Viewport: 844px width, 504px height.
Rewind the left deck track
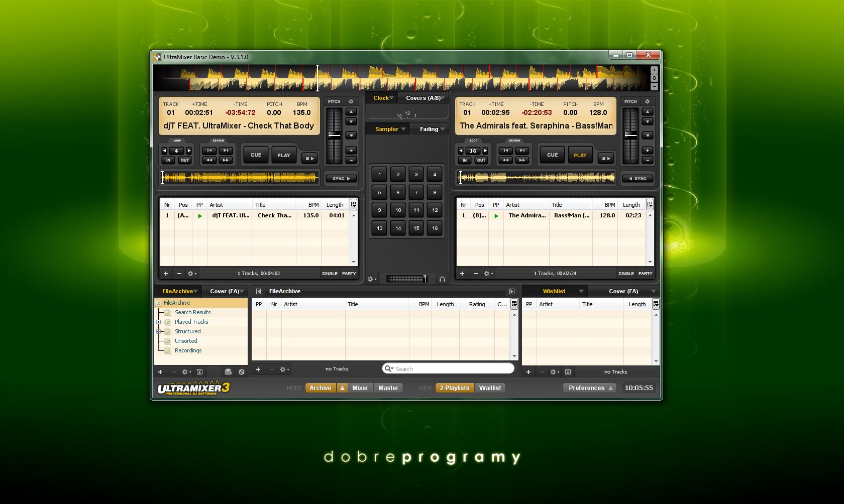pos(209,160)
